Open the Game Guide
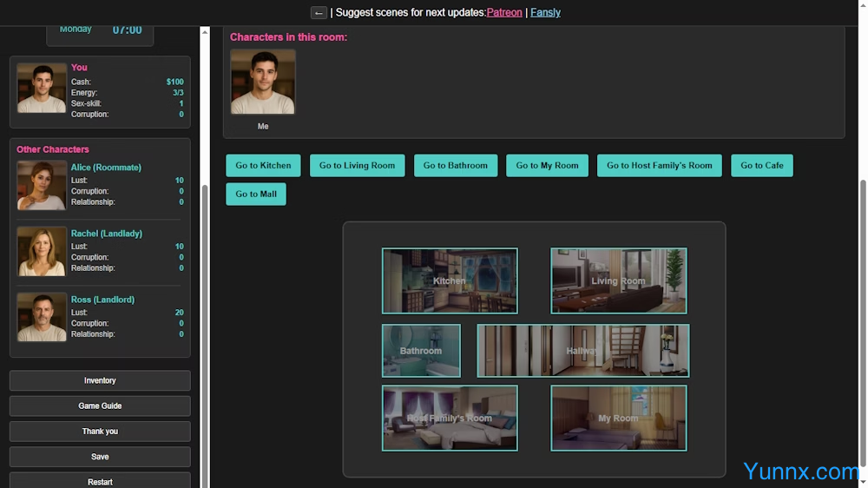868x488 pixels. point(100,406)
